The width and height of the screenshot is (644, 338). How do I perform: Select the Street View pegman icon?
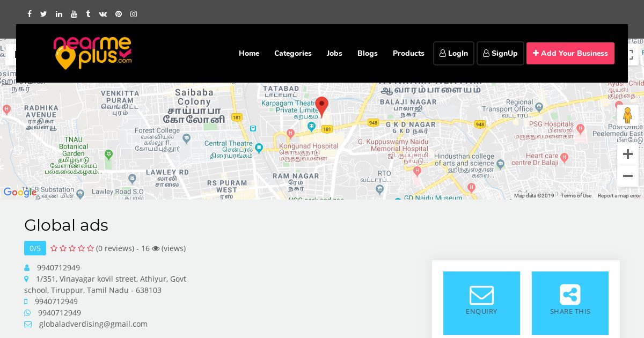(x=627, y=116)
